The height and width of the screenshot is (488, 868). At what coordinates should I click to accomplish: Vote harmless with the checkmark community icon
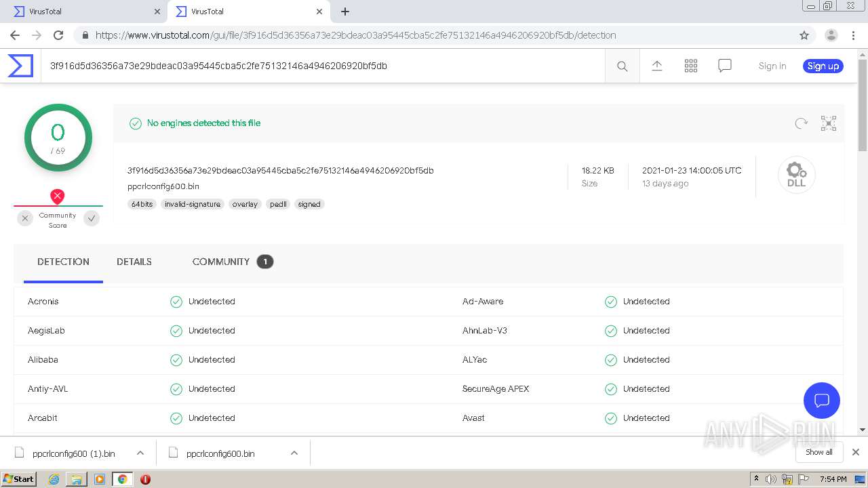coord(92,218)
